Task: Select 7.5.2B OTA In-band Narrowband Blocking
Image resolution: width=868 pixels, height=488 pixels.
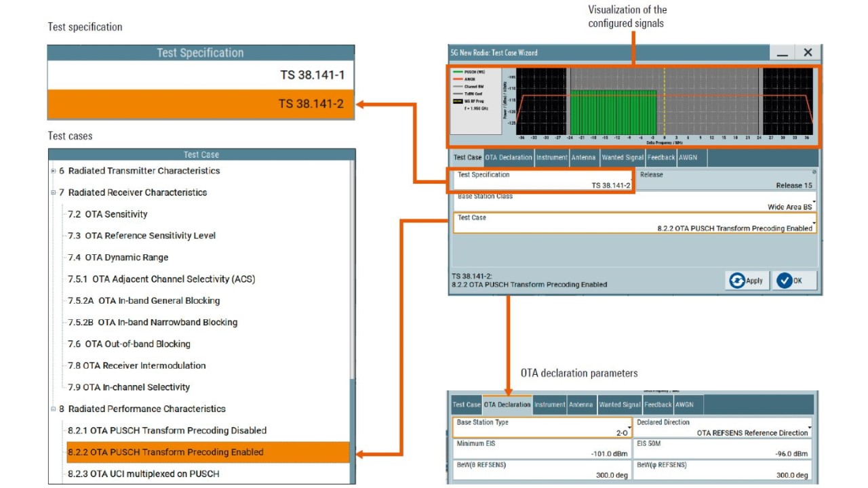Action: pos(153,323)
